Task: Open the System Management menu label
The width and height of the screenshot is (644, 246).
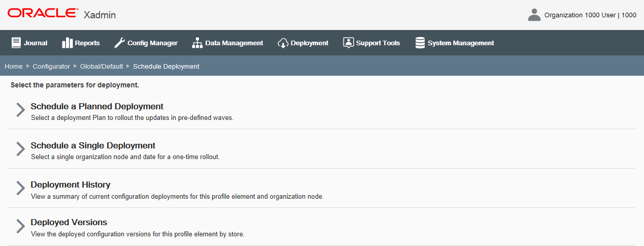Action: click(461, 43)
